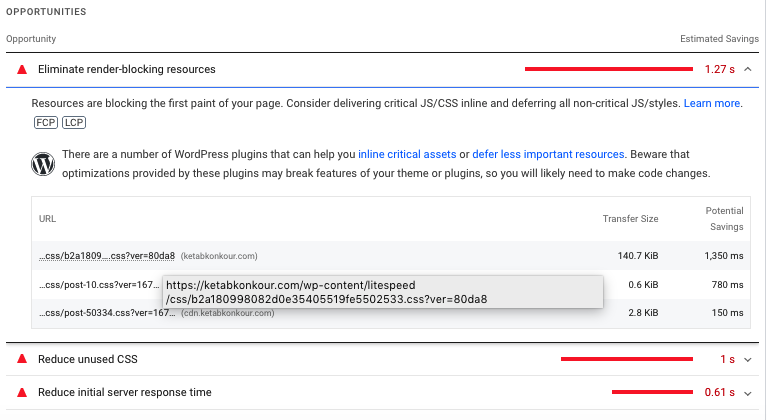Expand the Reduce initial server response time audit
767x420 pixels.
(747, 393)
